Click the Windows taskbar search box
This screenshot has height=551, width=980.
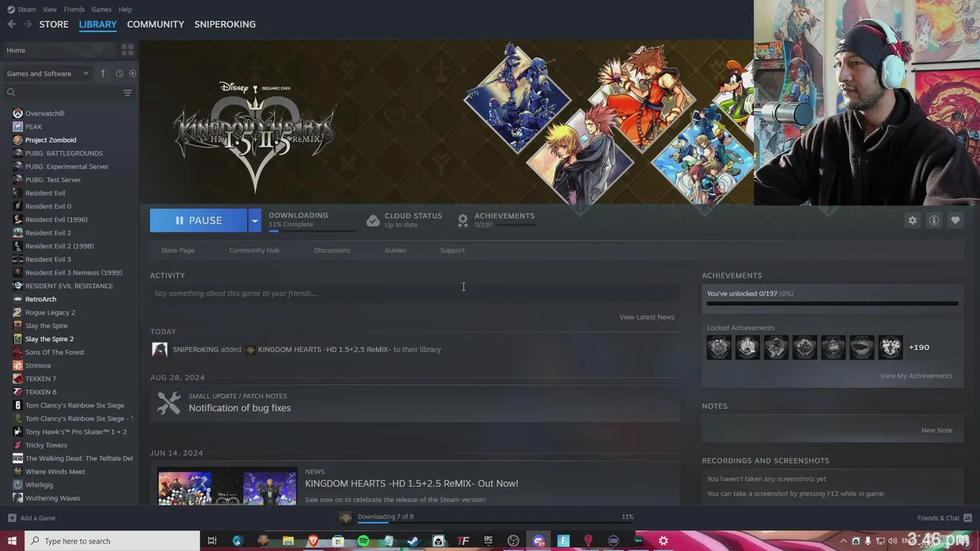(113, 541)
